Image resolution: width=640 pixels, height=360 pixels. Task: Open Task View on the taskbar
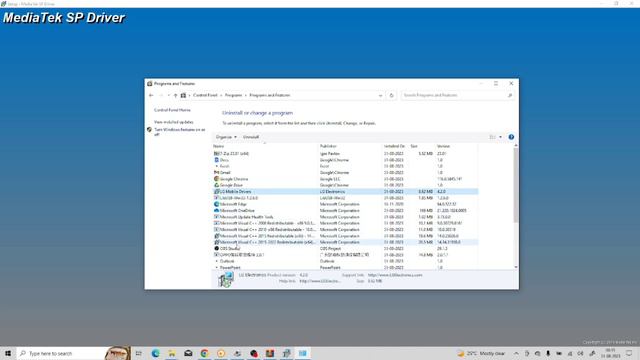coord(138,353)
